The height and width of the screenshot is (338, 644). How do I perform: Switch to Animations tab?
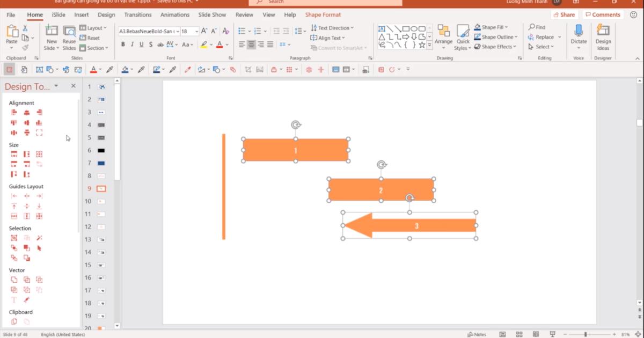tap(175, 15)
